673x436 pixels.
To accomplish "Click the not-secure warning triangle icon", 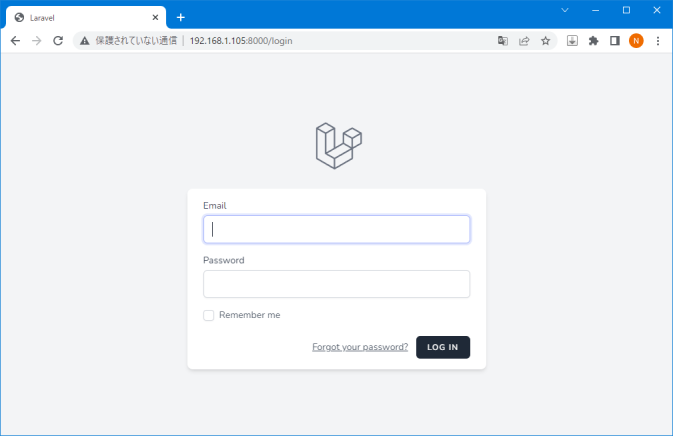I will coord(85,41).
